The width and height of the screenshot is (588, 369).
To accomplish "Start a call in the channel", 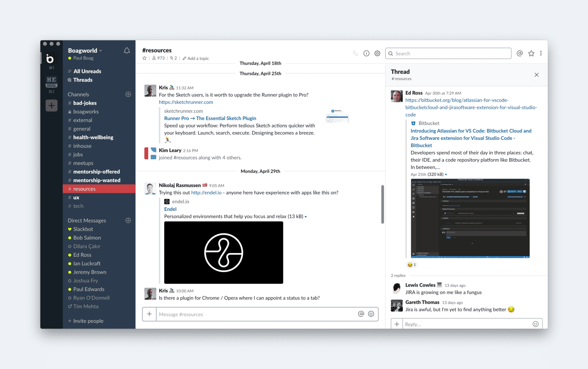I will (x=356, y=53).
